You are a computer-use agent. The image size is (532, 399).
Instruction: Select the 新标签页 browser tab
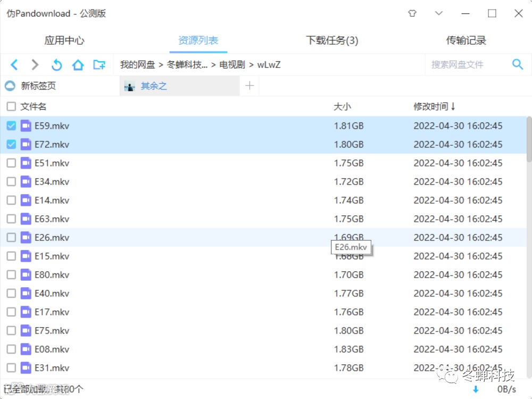tap(60, 86)
